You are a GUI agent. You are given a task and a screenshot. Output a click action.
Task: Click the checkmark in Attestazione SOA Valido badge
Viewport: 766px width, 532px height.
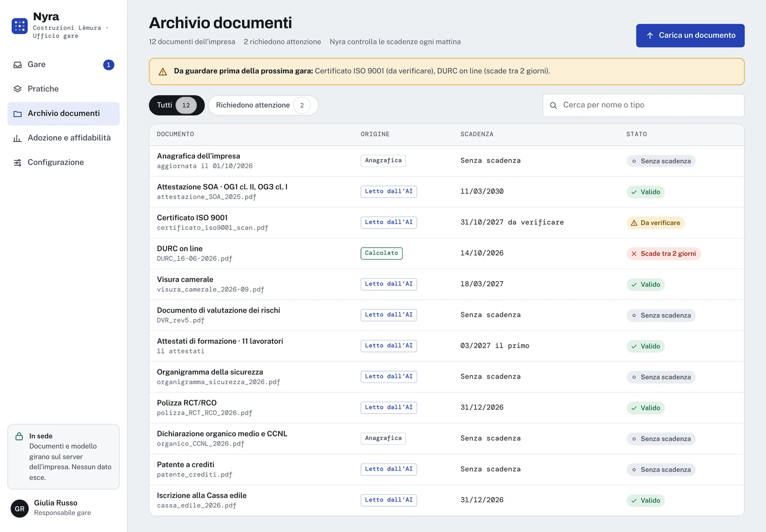[x=634, y=192]
